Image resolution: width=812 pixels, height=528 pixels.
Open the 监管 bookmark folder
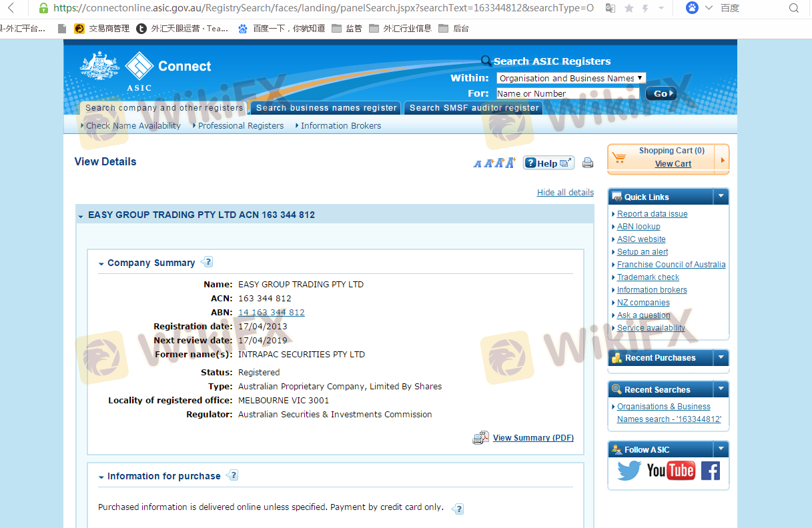[x=346, y=29]
